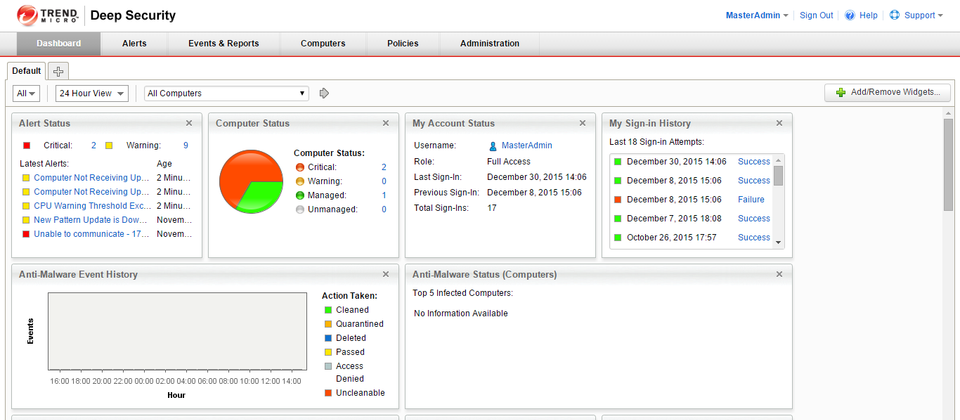Click the red Uncleanable legend swatch
Image resolution: width=960 pixels, height=420 pixels.
[x=328, y=393]
